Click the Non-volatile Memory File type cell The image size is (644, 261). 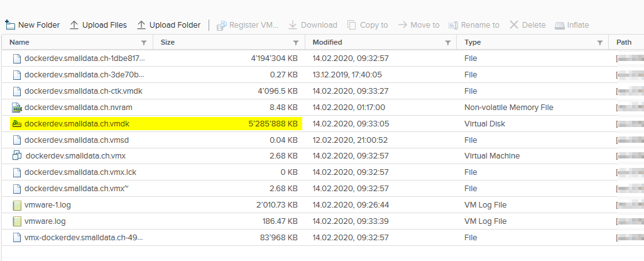pos(509,108)
